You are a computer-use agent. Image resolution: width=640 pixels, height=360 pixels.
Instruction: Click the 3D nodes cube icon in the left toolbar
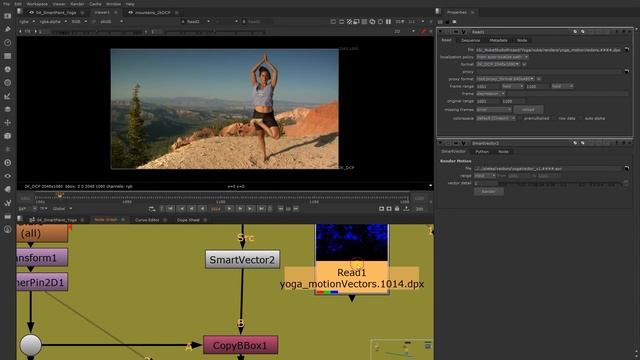coord(7,136)
